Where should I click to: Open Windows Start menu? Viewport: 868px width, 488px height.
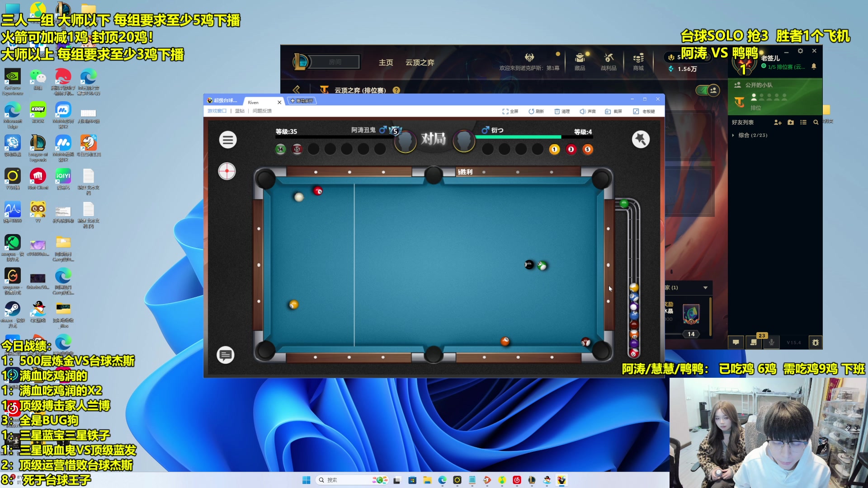tap(307, 480)
